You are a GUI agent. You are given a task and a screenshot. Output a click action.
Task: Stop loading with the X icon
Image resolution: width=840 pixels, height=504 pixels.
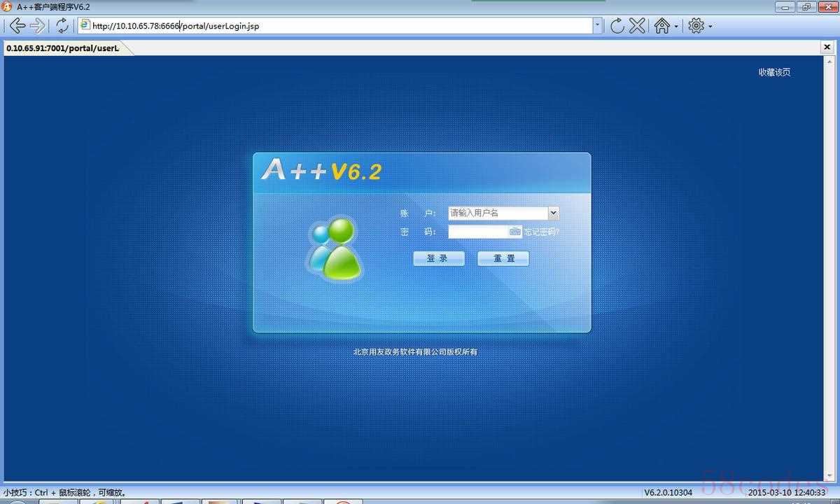637,26
